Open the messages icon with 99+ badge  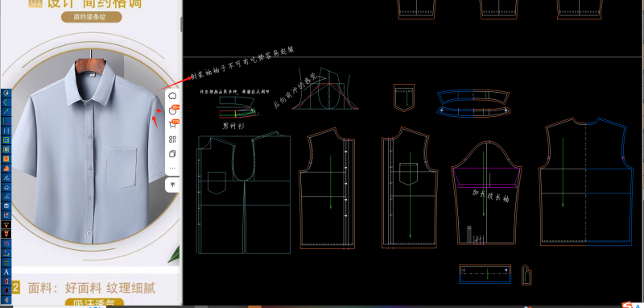tap(173, 110)
